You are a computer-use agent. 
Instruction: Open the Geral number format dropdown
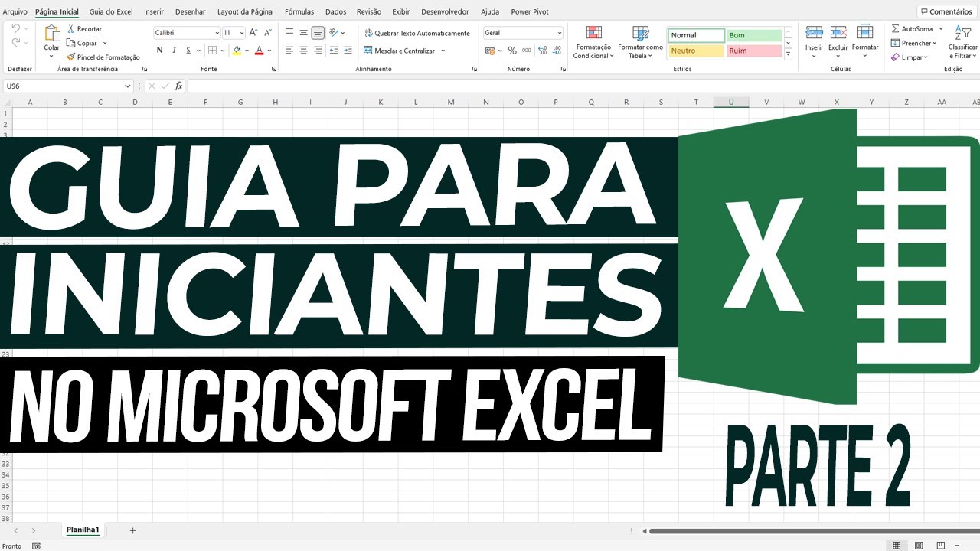[x=559, y=33]
